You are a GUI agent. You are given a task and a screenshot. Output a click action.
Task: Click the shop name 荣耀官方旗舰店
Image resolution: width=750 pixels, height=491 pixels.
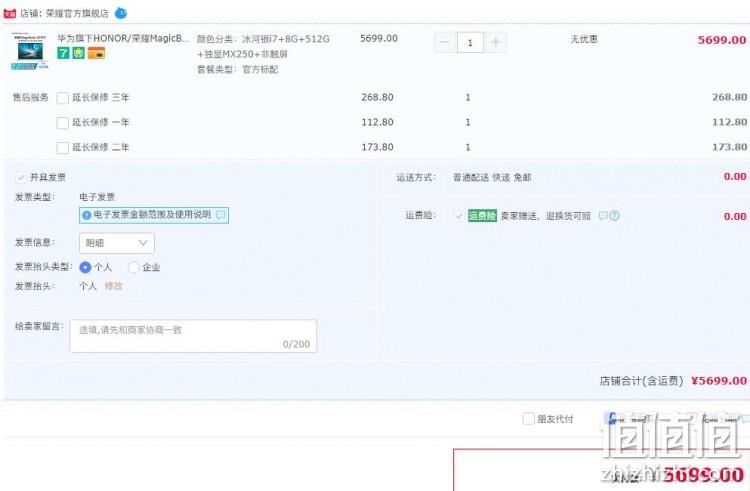pyautogui.click(x=77, y=13)
